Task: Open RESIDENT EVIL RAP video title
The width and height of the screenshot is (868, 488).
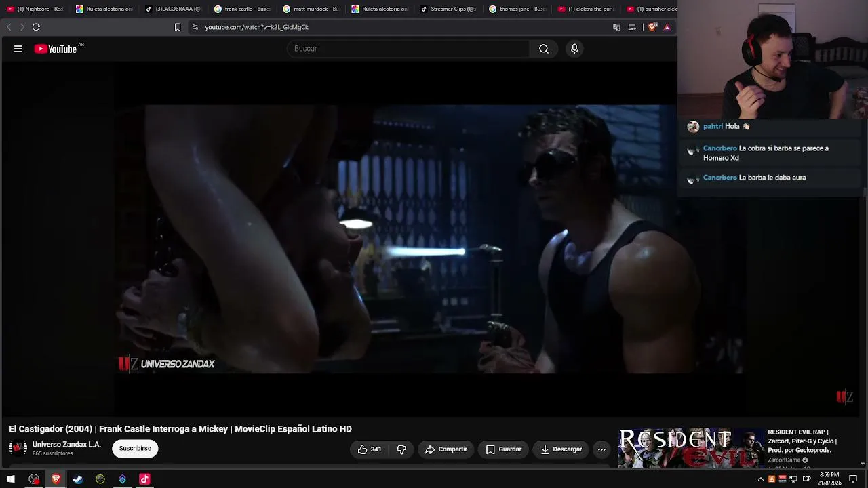Action: pyautogui.click(x=802, y=441)
